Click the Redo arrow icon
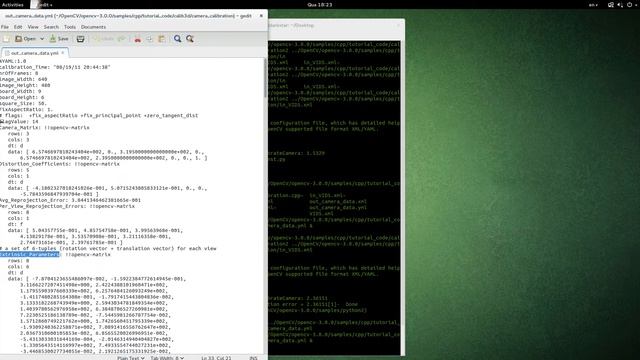The width and height of the screenshot is (640, 360). click(x=121, y=39)
